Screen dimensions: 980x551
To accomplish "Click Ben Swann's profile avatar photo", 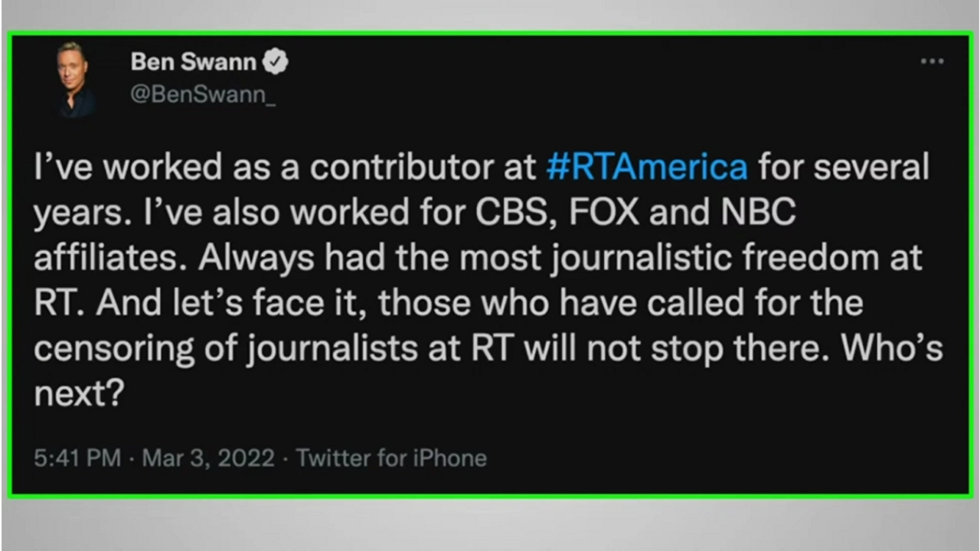I will pos(75,79).
